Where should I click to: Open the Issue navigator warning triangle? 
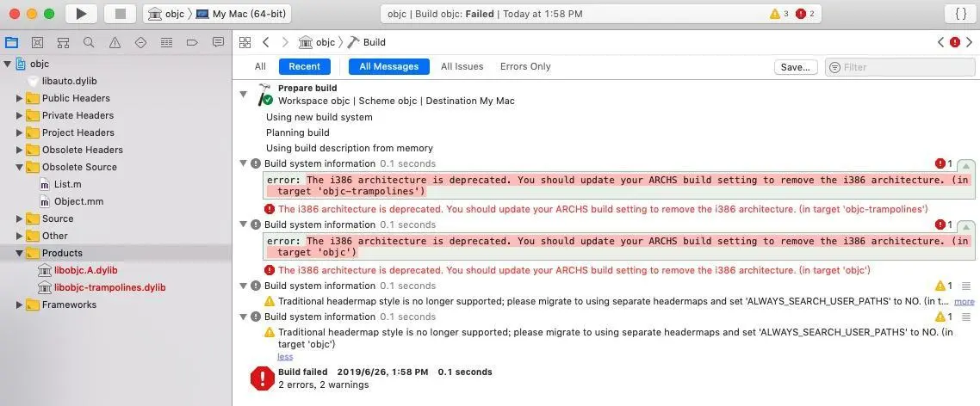(115, 42)
